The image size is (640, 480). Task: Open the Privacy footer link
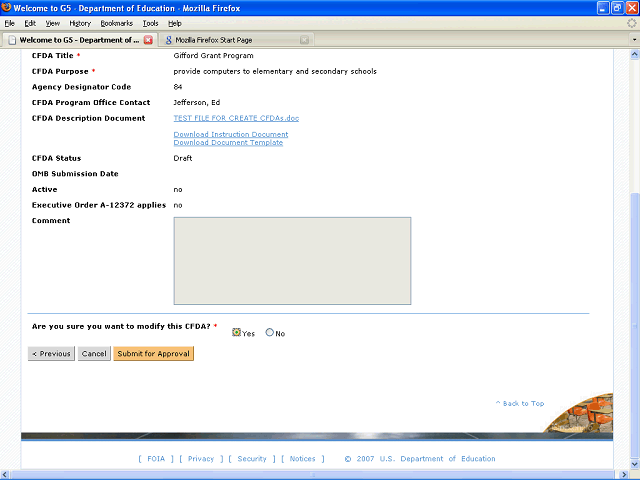[x=201, y=459]
